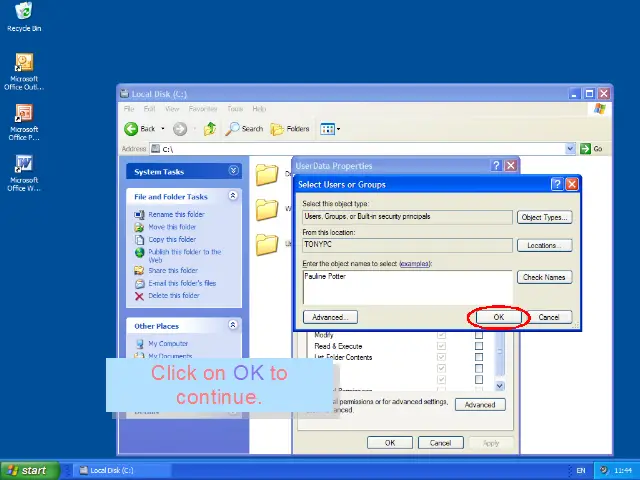
Task: Open the Microsoft Office Outlook desktop shortcut
Action: click(x=24, y=66)
